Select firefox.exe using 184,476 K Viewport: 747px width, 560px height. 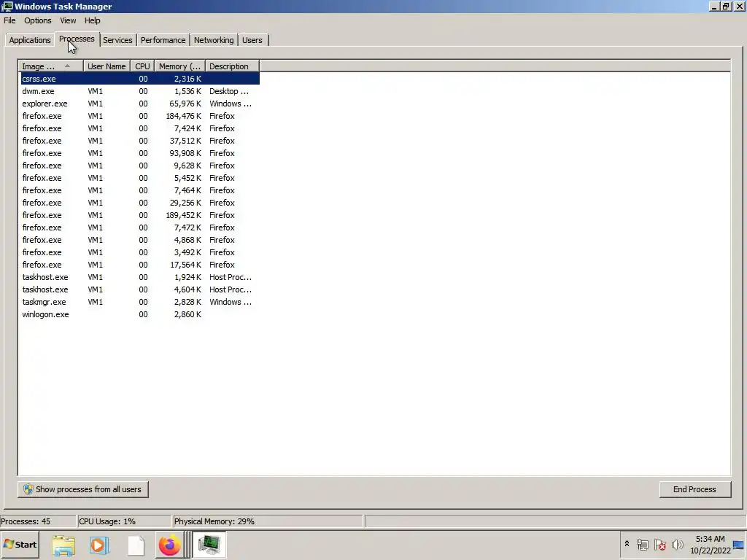[x=139, y=116]
